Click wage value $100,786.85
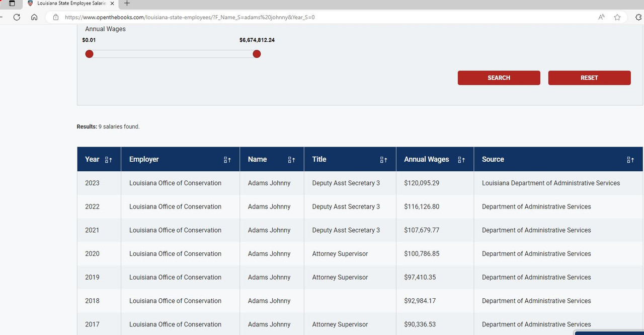Image resolution: width=644 pixels, height=335 pixels. pyautogui.click(x=422, y=254)
